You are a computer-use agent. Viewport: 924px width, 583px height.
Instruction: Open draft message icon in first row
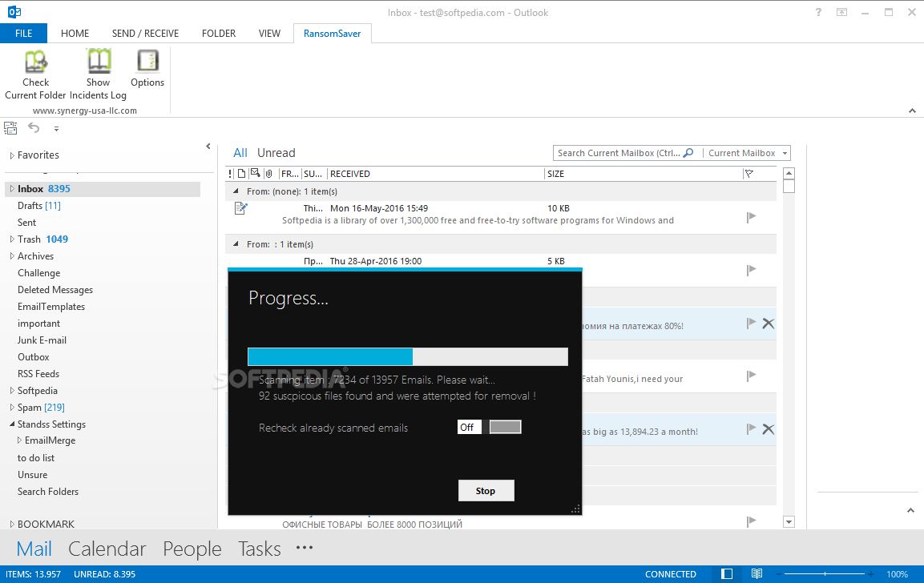click(240, 208)
